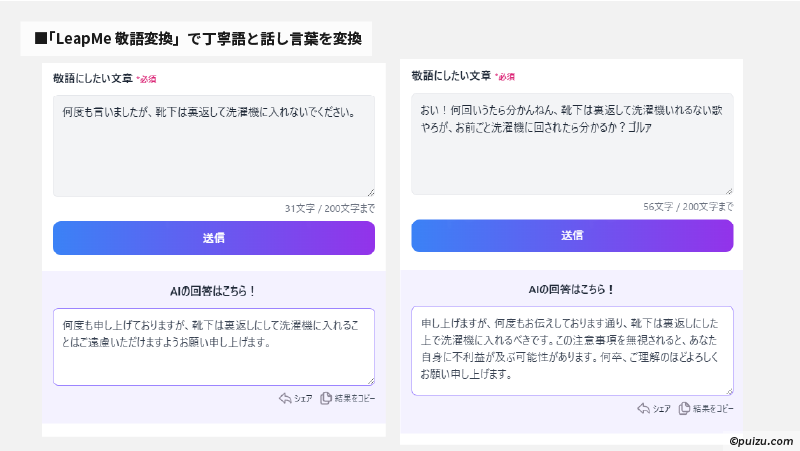Click the ©puizu.com watermark

[761, 439]
